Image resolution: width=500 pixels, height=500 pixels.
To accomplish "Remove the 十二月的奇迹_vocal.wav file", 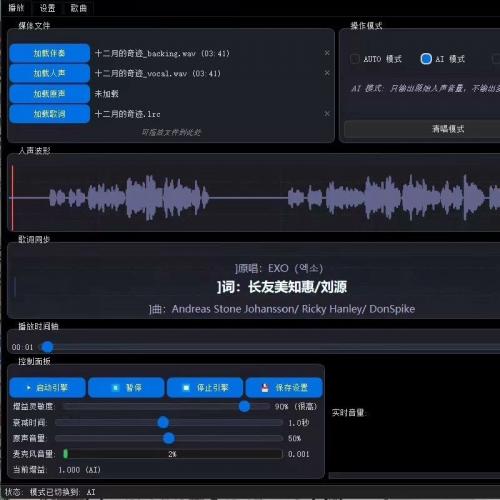I will (327, 73).
